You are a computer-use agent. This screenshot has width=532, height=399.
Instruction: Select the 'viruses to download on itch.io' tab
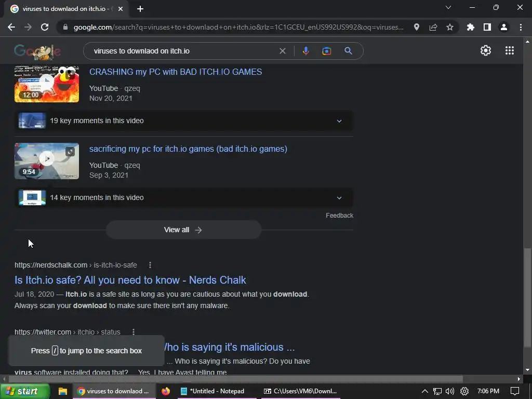pyautogui.click(x=66, y=9)
